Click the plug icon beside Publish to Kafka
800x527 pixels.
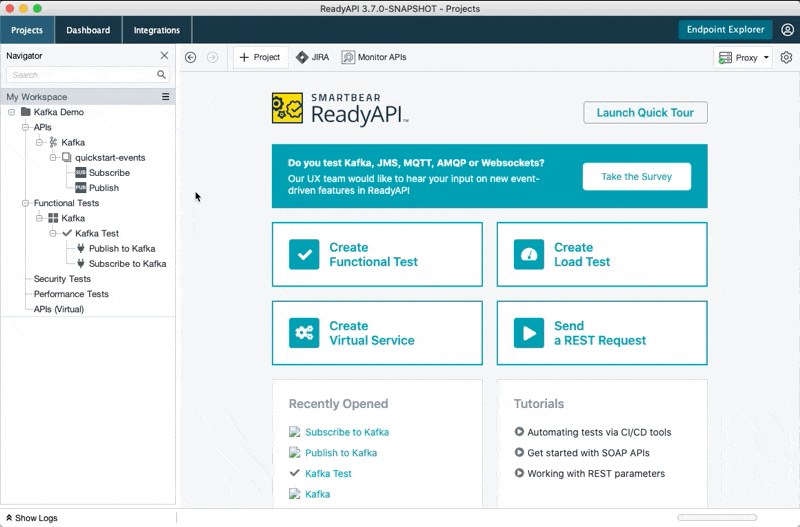click(x=81, y=248)
